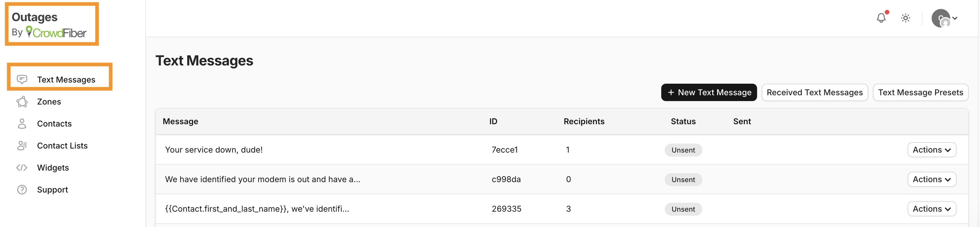Image resolution: width=980 pixels, height=227 pixels.
Task: Create a New Text Message
Action: (x=709, y=92)
